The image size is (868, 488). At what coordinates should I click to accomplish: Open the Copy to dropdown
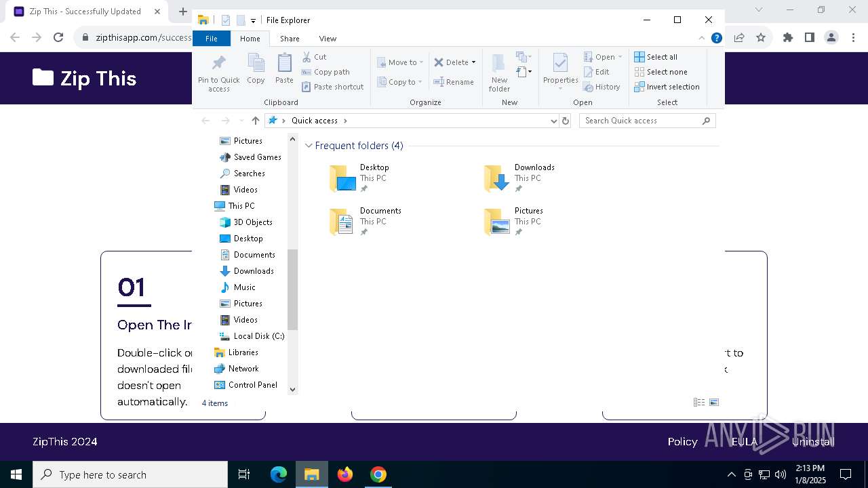[399, 82]
